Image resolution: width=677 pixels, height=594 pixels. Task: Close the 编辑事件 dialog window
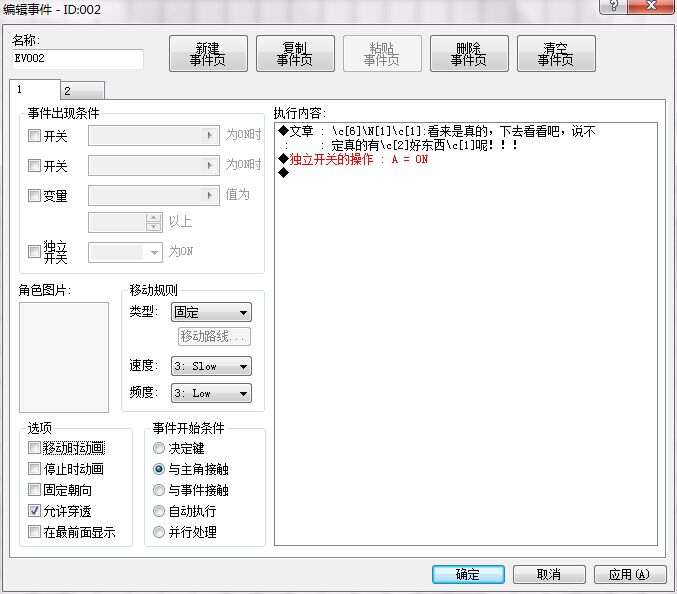[x=651, y=6]
